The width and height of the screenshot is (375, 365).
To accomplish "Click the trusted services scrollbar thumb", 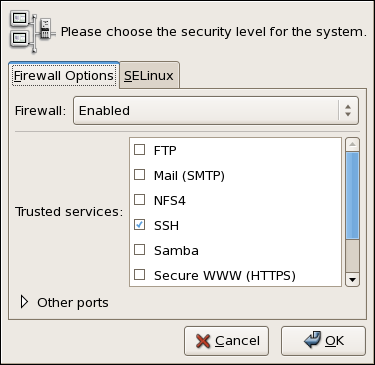I will (353, 196).
